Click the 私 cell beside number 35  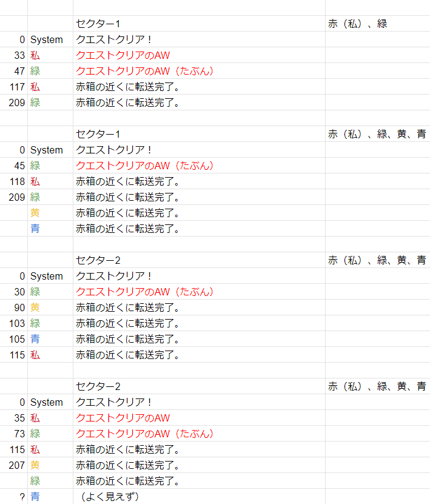click(50, 418)
